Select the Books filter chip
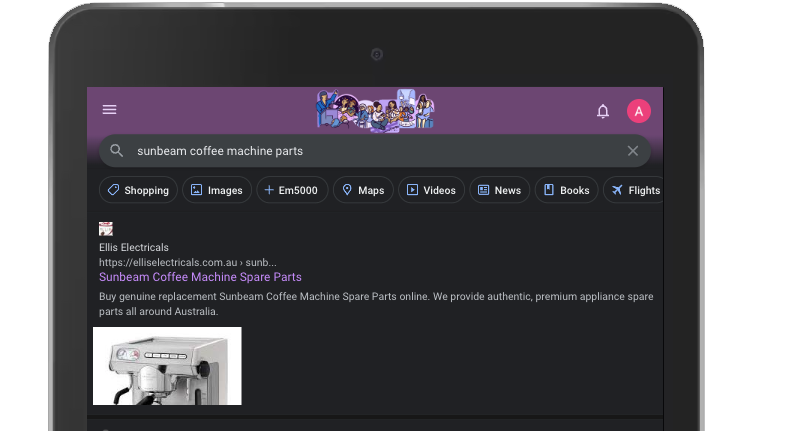This screenshot has height=431, width=794. (566, 190)
